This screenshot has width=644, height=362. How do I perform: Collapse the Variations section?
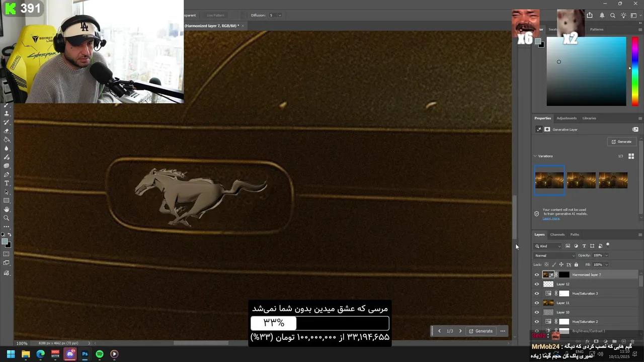tap(535, 156)
